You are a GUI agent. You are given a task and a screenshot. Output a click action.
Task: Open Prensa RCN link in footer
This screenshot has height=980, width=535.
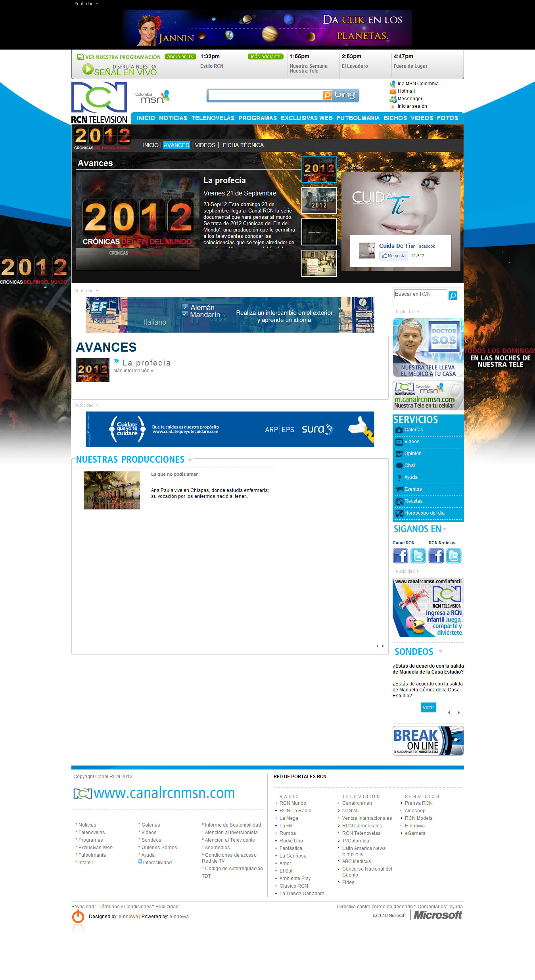pos(419,803)
